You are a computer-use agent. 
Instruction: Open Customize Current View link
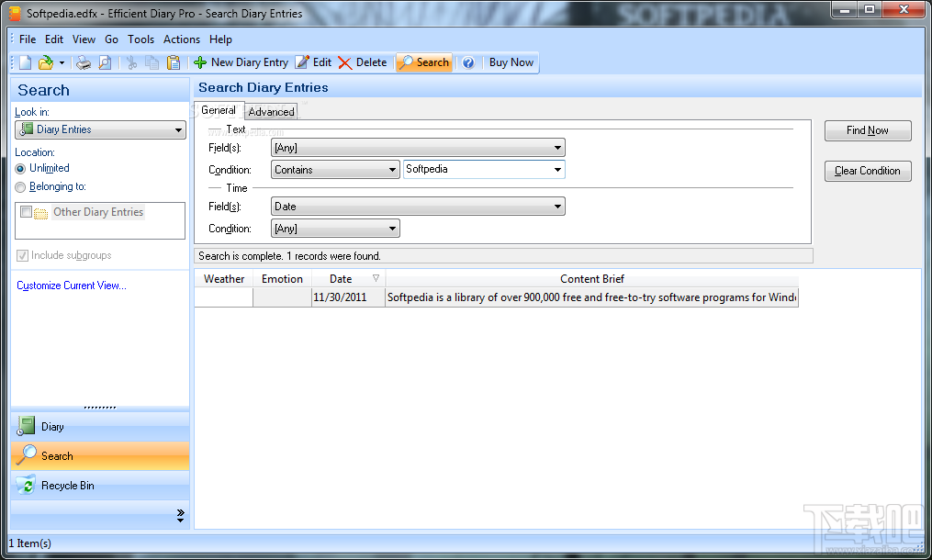[71, 286]
